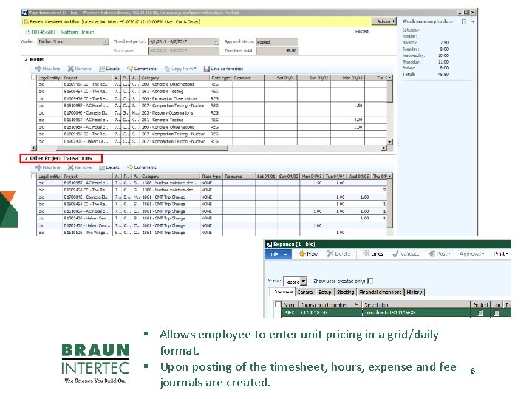Click the Hours grid vertical scrollbar thumb
Viewport: 532px width, 399px height.
point(390,92)
